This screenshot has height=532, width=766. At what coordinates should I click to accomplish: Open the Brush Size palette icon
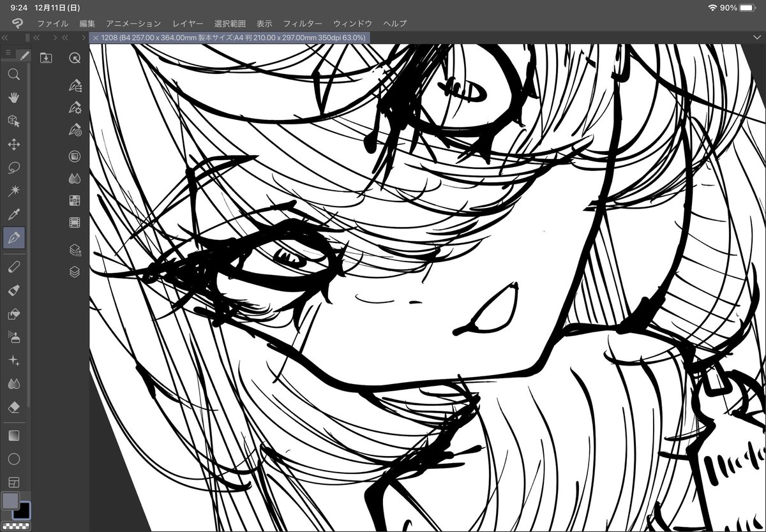pyautogui.click(x=75, y=130)
